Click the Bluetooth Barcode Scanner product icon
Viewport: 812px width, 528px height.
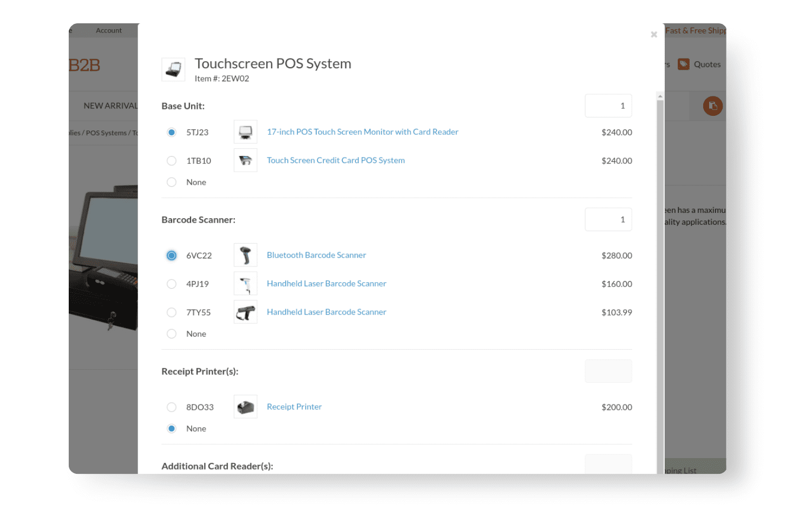[x=245, y=255]
